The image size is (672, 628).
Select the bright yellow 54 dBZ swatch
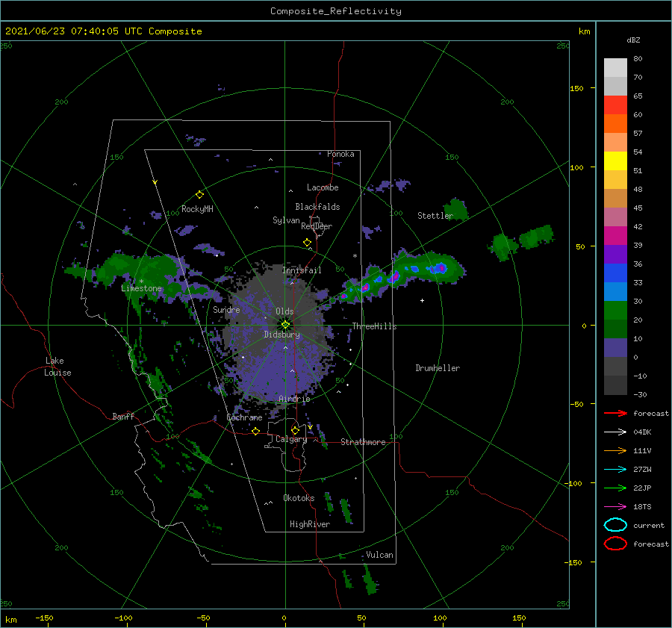coord(615,161)
